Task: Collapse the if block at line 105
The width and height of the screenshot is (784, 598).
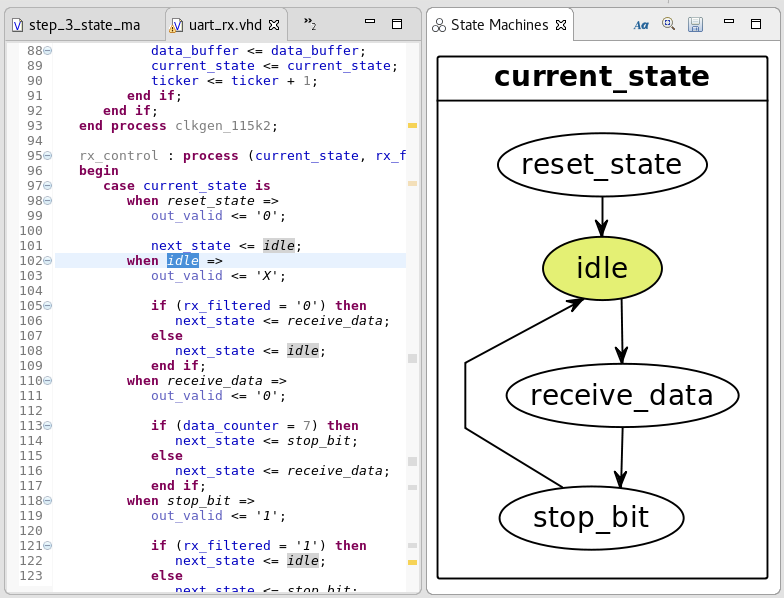Action: click(x=48, y=306)
